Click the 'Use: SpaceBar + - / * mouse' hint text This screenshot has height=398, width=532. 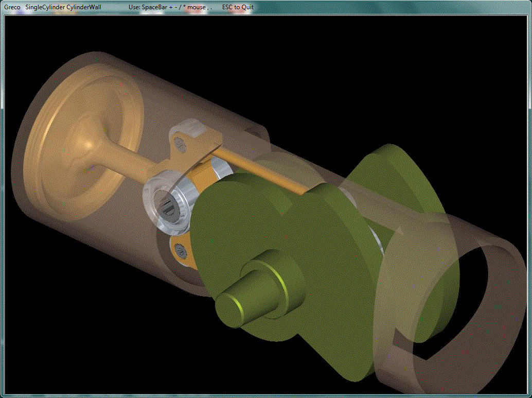coord(170,7)
